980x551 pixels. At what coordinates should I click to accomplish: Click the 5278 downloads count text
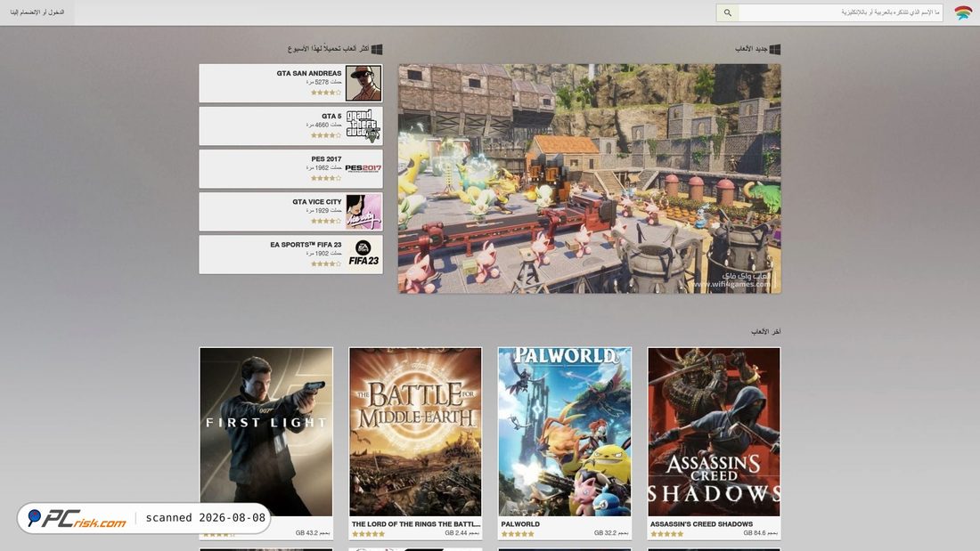coord(323,83)
